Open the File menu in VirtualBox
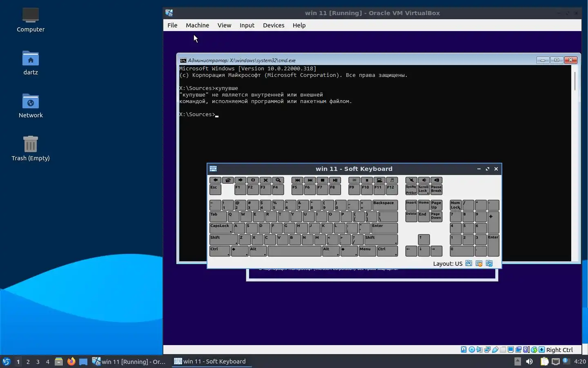This screenshot has width=588, height=368. click(172, 25)
